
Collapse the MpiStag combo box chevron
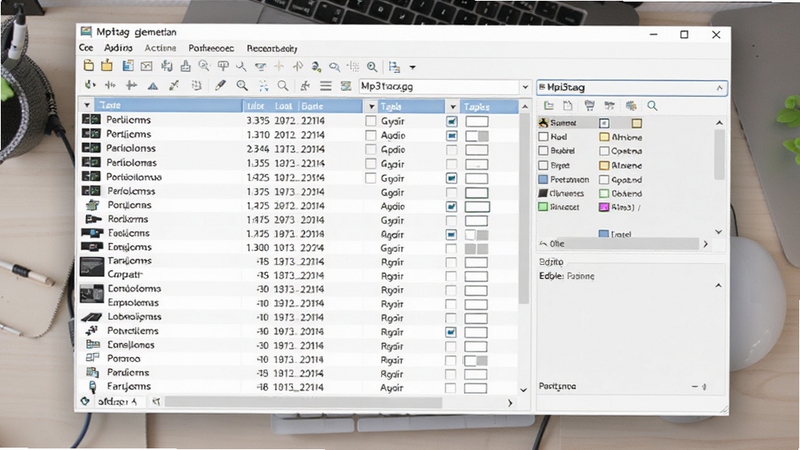tap(719, 88)
